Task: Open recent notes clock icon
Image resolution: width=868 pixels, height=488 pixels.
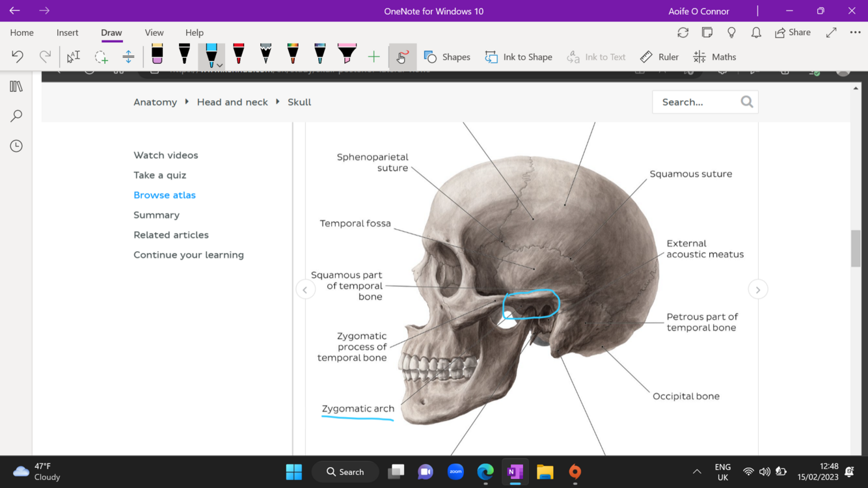Action: (x=16, y=146)
